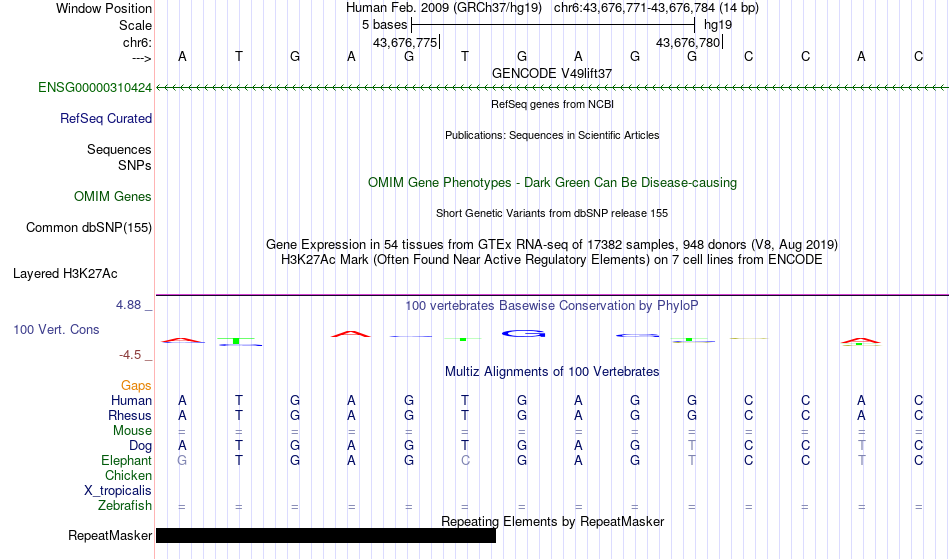Open Layered H3K27Ac track settings label

tap(65, 274)
